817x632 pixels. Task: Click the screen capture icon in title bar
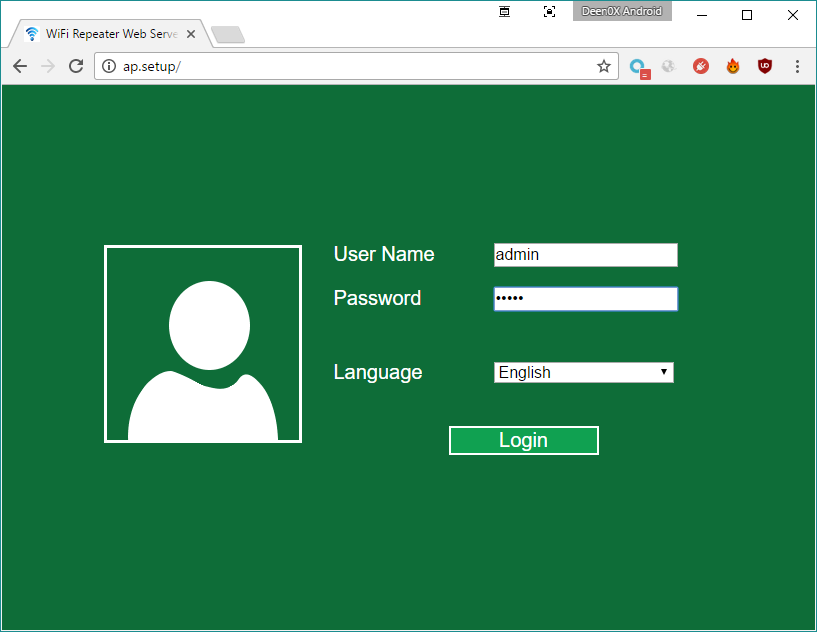(549, 11)
